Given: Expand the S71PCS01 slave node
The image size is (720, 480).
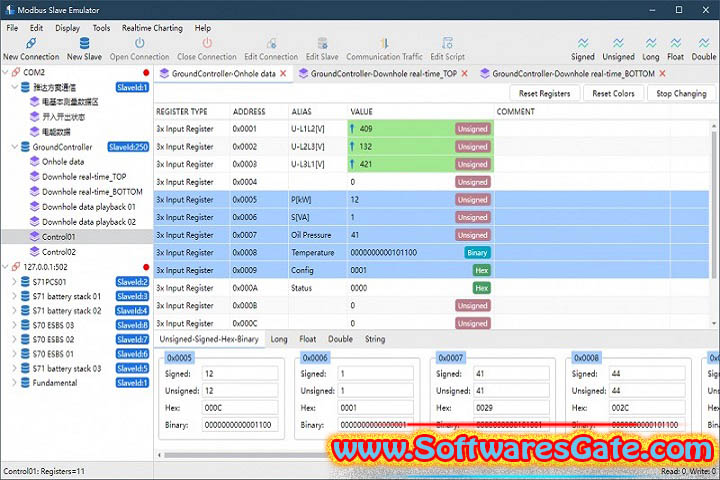Looking at the screenshot, I should coord(14,282).
